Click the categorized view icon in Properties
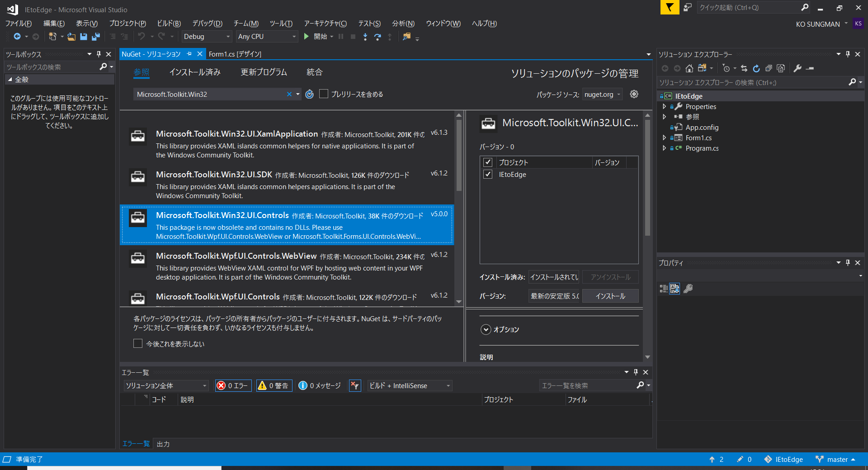Image resolution: width=868 pixels, height=470 pixels. [664, 288]
